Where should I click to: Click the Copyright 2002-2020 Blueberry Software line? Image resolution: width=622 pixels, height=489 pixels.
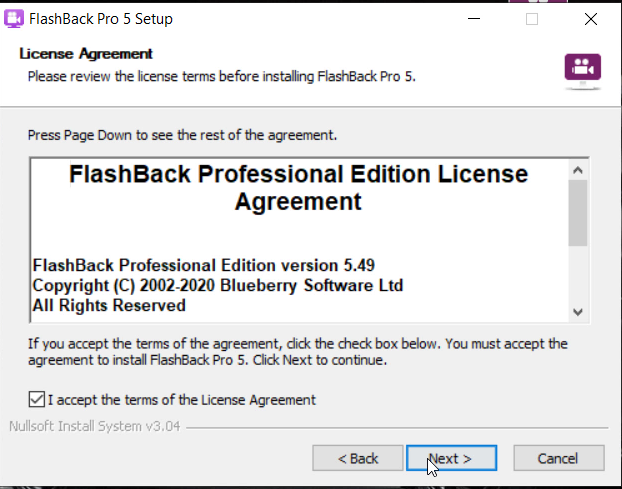pyautogui.click(x=218, y=286)
